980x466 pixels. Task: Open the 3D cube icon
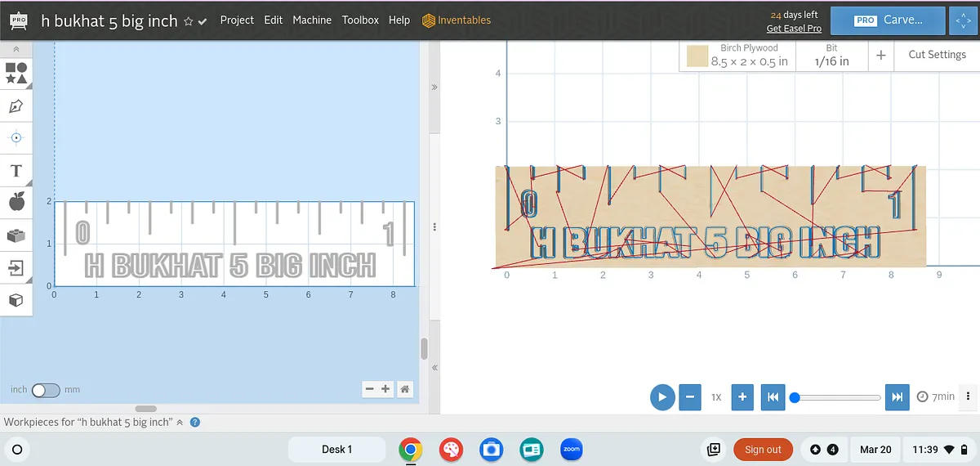point(16,300)
